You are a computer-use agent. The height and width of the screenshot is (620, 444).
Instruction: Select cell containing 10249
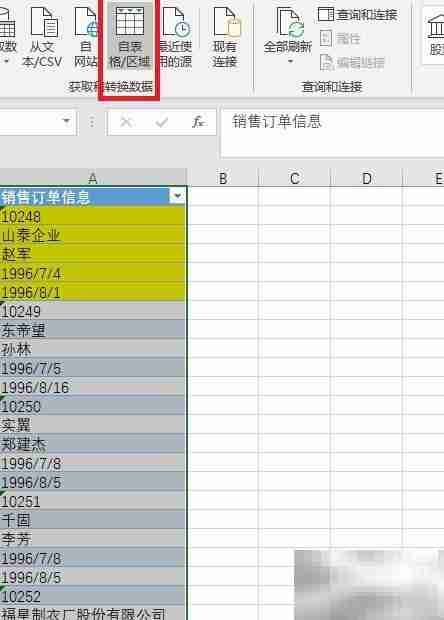[x=93, y=311]
